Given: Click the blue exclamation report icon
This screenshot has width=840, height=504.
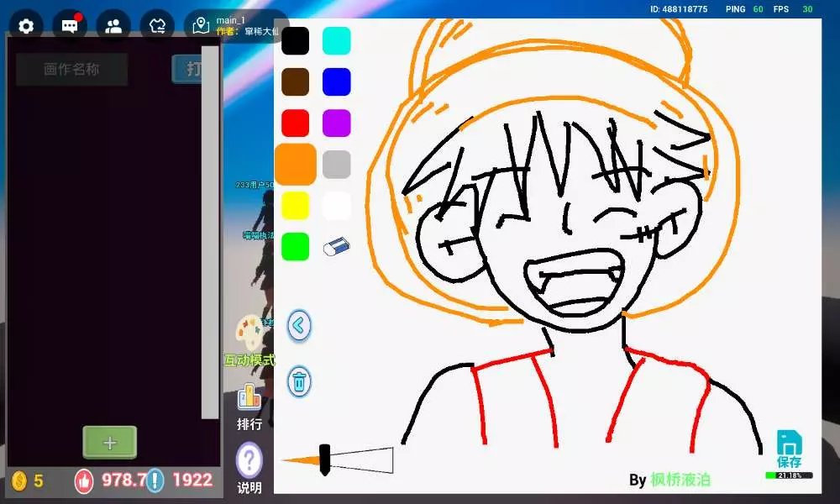Looking at the screenshot, I should point(155,480).
